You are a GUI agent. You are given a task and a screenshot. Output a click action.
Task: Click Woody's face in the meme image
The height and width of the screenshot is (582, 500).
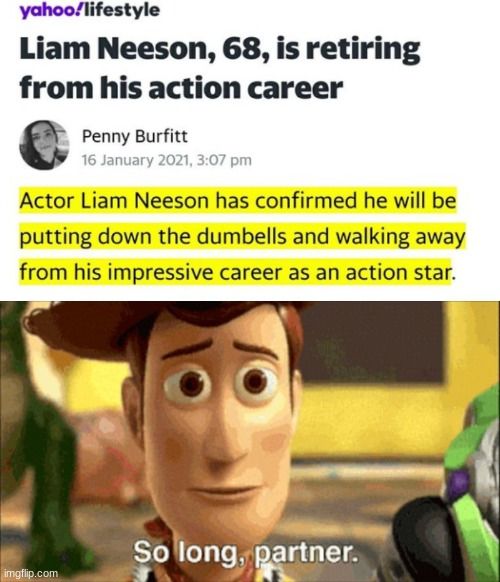(220, 416)
